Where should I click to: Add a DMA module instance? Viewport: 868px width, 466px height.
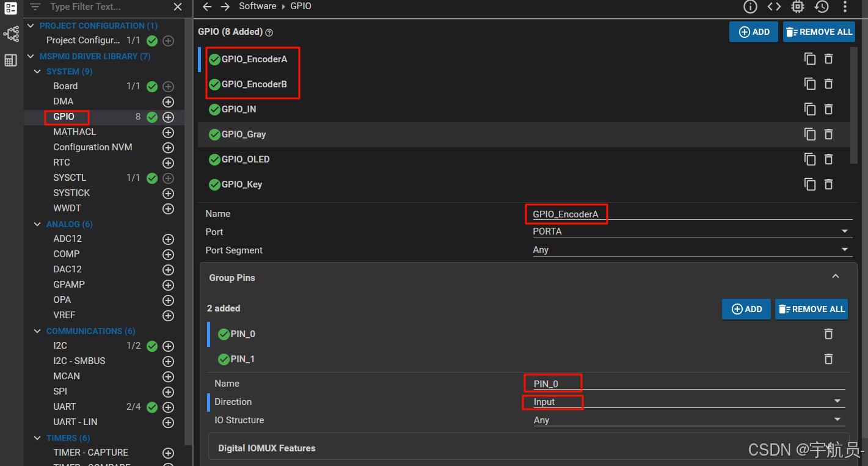click(x=168, y=102)
